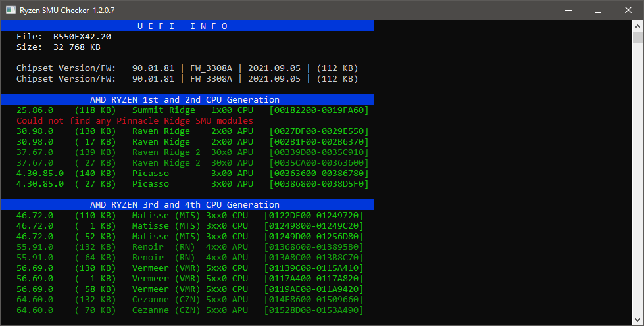The image size is (644, 326).
Task: Click address range 01528D00-0153A490
Action: point(314,310)
